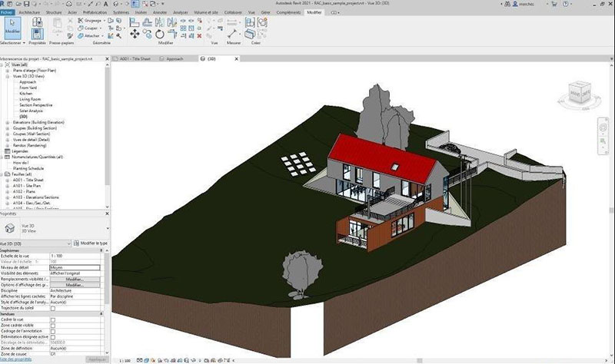Click the Modifier le type button
Screen dimensions: 615x364
coord(91,243)
